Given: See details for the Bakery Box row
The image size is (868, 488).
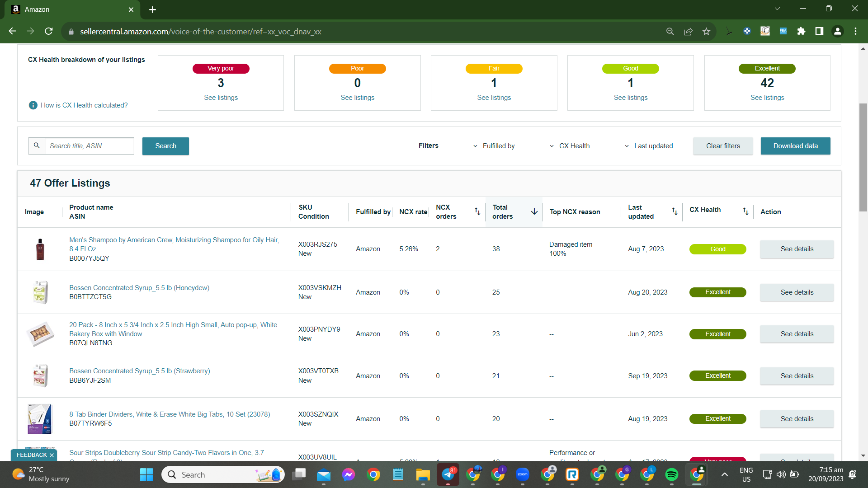Looking at the screenshot, I should coord(797,334).
